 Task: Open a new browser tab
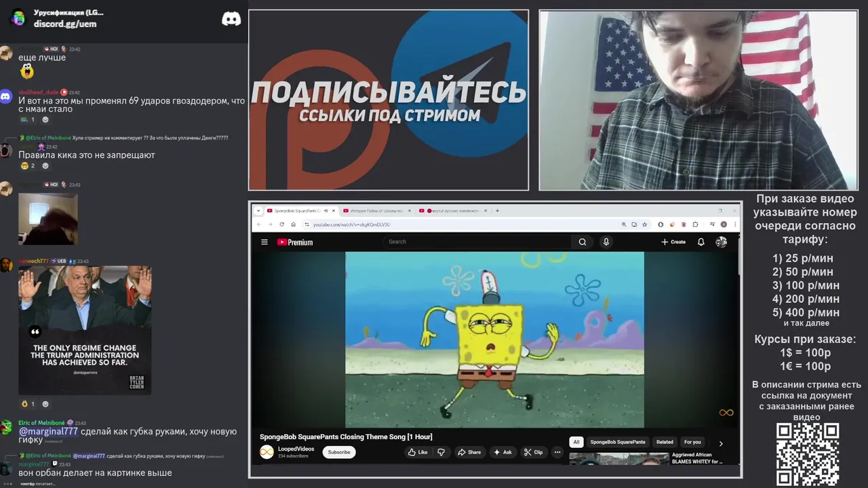(x=497, y=211)
